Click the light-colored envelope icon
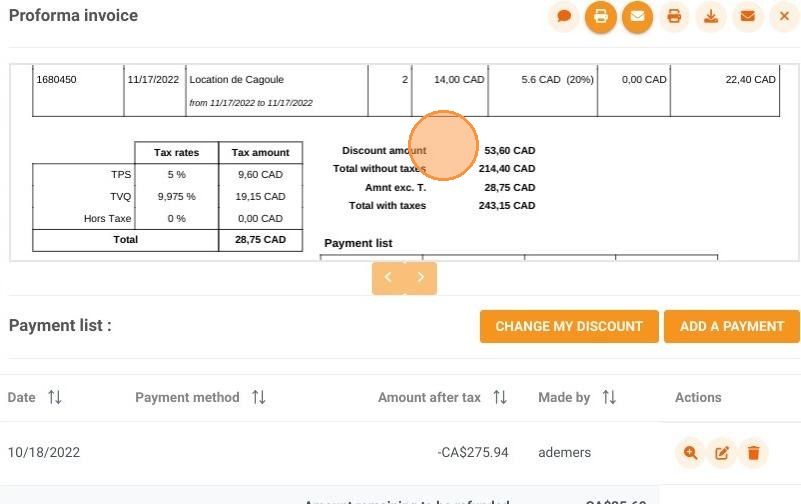 pyautogui.click(x=747, y=16)
